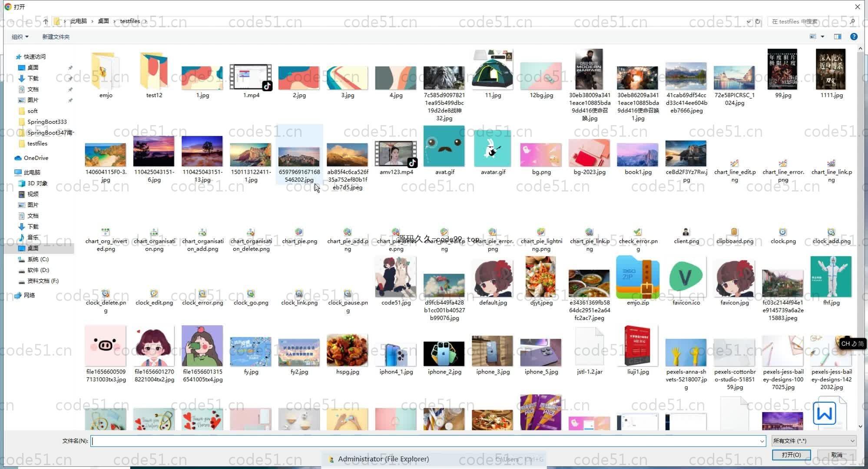This screenshot has height=469, width=868.
Task: Select clock_go.png icon file
Action: 251,298
